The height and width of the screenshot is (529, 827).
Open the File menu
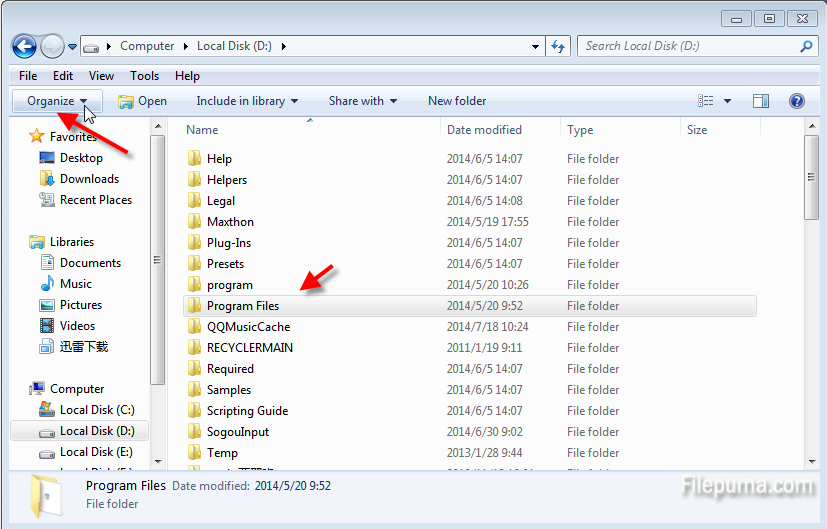point(28,76)
